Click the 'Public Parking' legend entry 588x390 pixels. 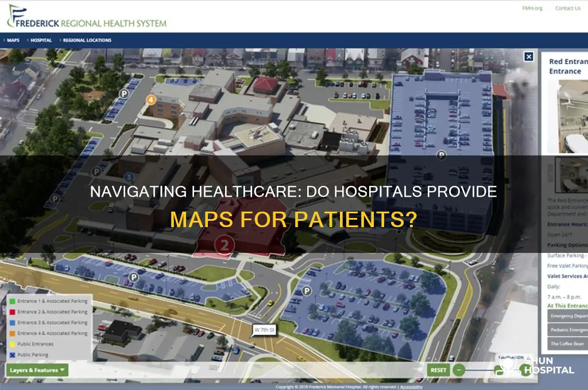click(29, 355)
